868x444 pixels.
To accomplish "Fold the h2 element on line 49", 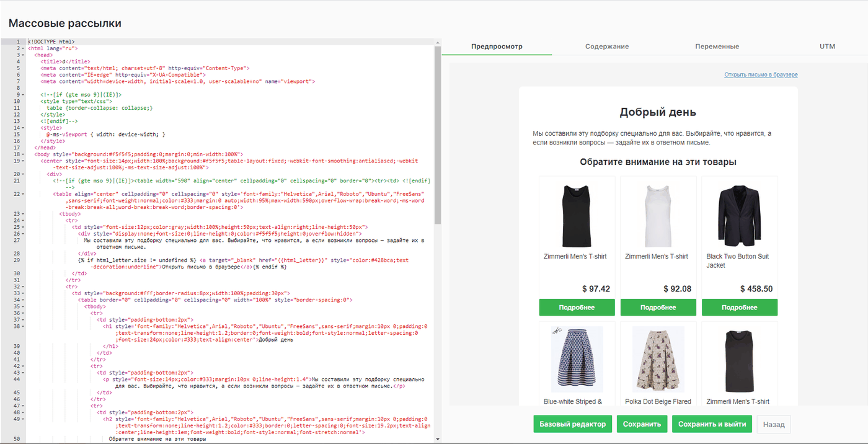I will click(23, 419).
